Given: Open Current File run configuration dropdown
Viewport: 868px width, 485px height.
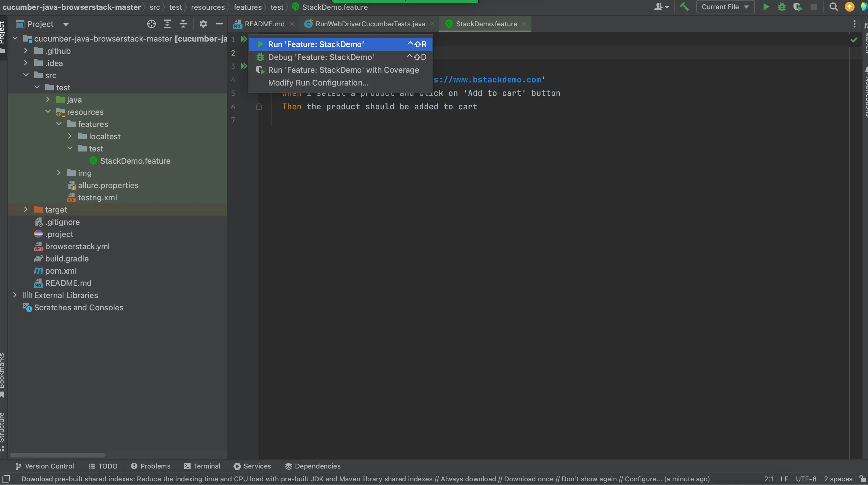Looking at the screenshot, I should pos(725,7).
